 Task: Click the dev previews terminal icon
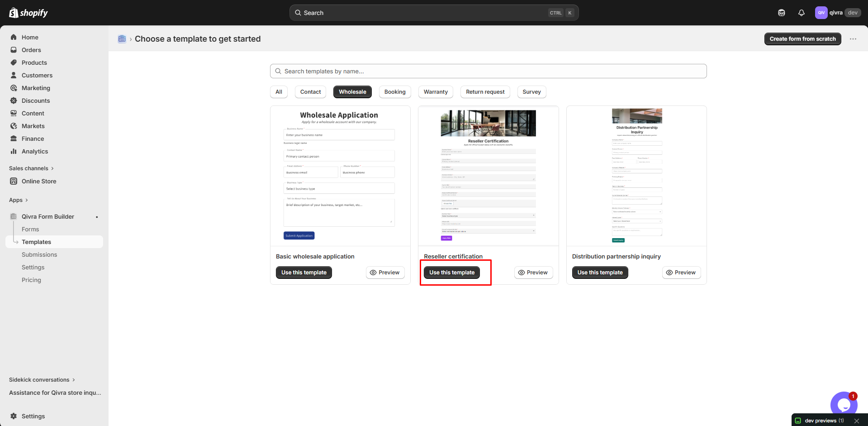pos(798,421)
